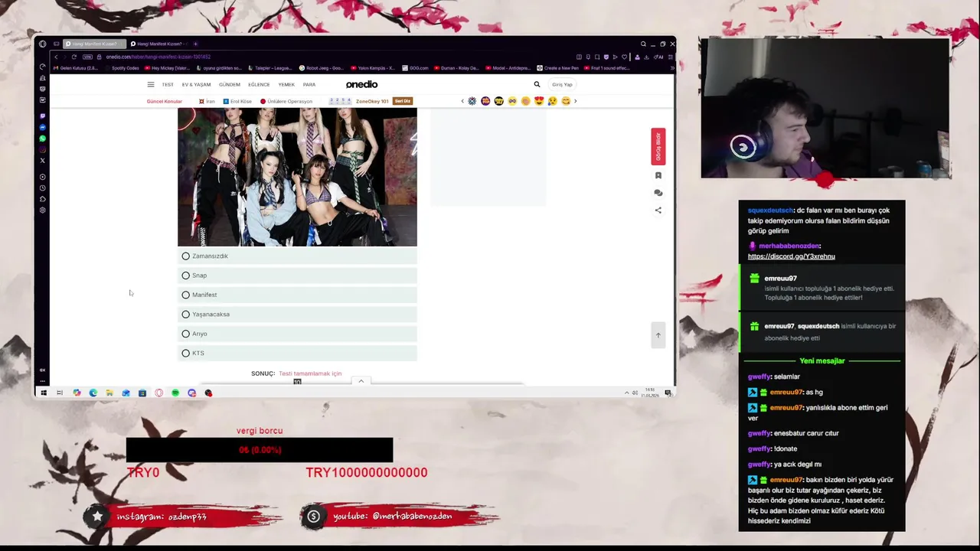Open the comments bubble icon
Image resolution: width=980 pixels, height=551 pixels.
(x=658, y=193)
